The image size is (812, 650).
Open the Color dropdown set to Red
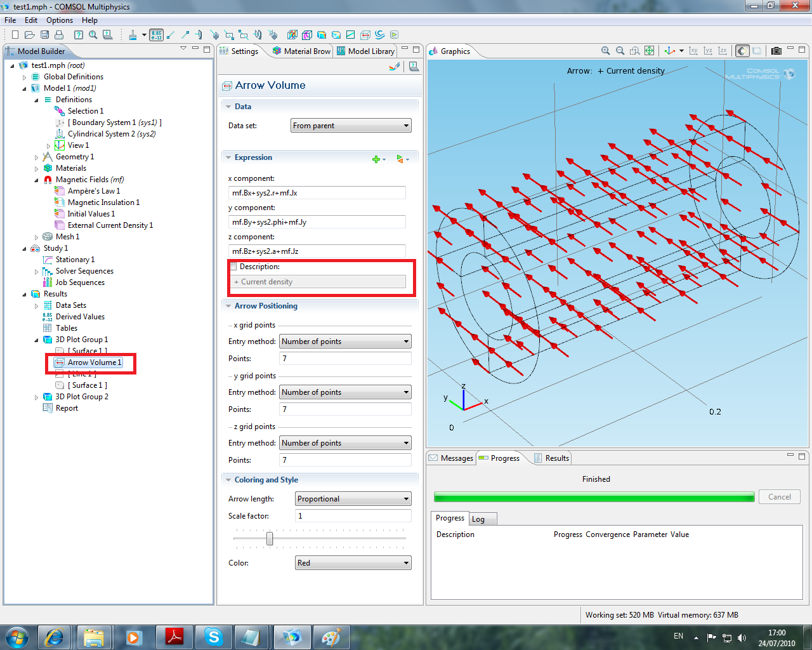pos(353,563)
